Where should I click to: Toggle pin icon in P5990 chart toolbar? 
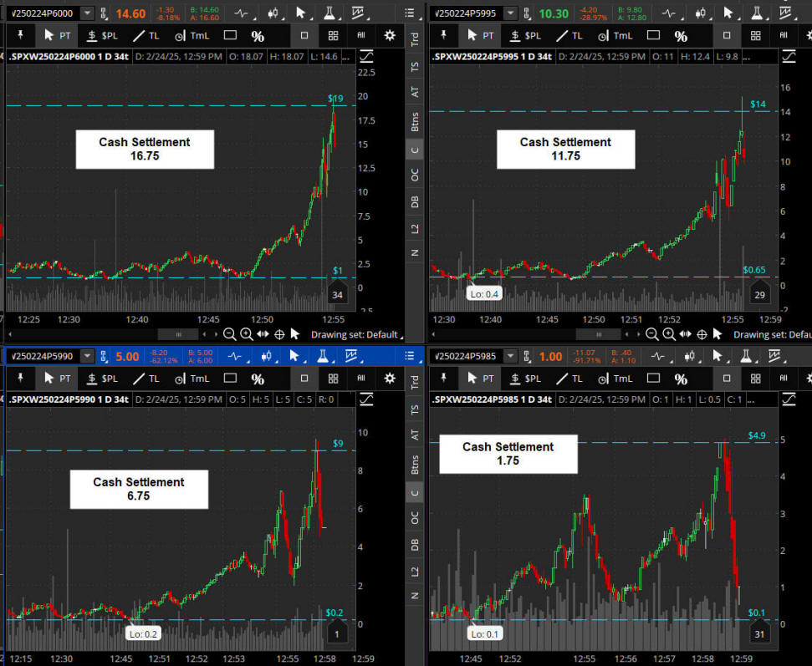point(21,379)
